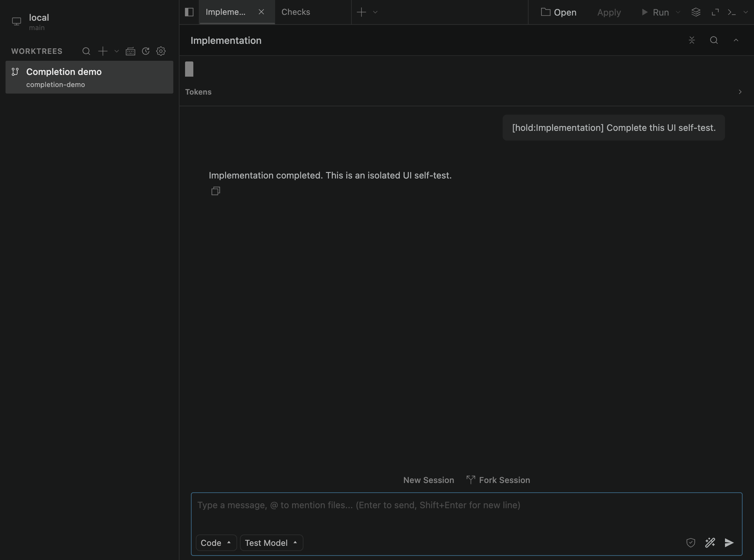Screen dimensions: 754x560
Task: Open the Code mode dropdown
Action: [x=216, y=543]
